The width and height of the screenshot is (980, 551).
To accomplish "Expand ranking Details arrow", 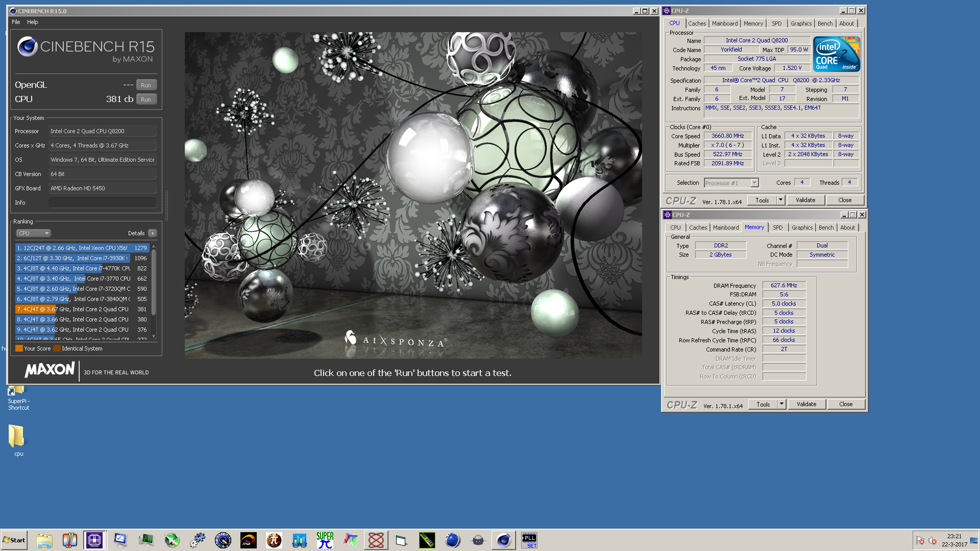I will coord(153,233).
